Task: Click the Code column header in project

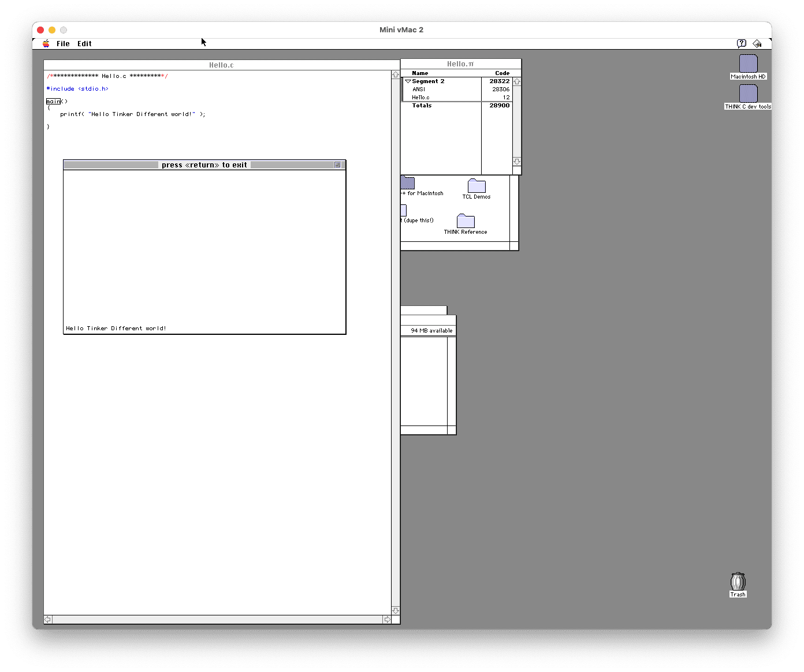Action: pyautogui.click(x=502, y=73)
